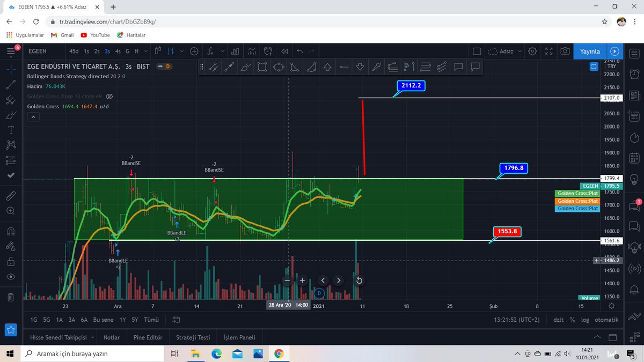This screenshot has width=644, height=362.
Task: Click the compare add symbol plus icon
Action: pos(194,51)
